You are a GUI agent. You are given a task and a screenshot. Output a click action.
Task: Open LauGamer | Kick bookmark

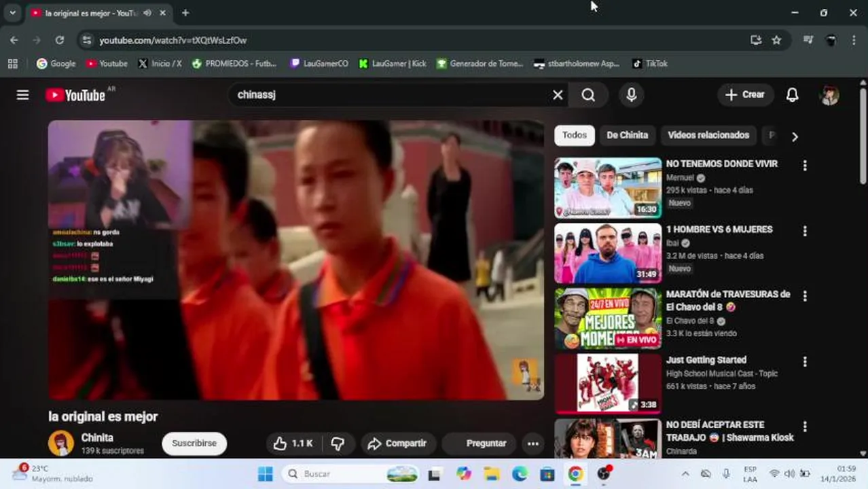(x=393, y=63)
